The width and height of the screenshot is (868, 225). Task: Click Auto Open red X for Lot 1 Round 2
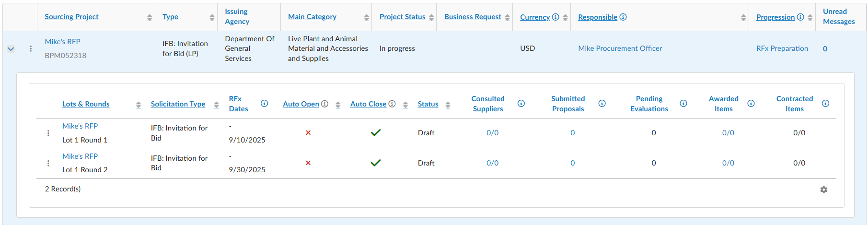[x=308, y=163]
